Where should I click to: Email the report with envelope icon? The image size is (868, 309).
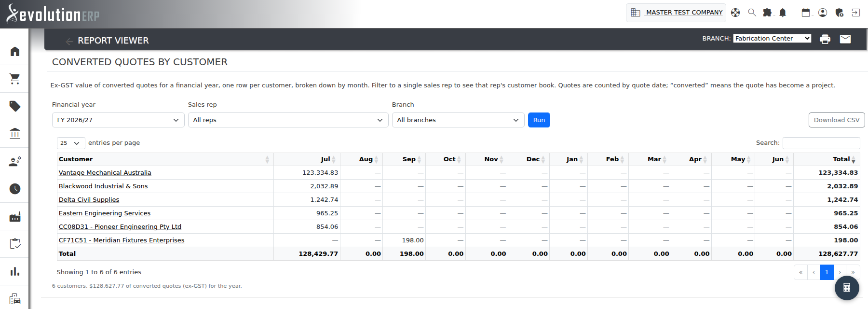845,39
